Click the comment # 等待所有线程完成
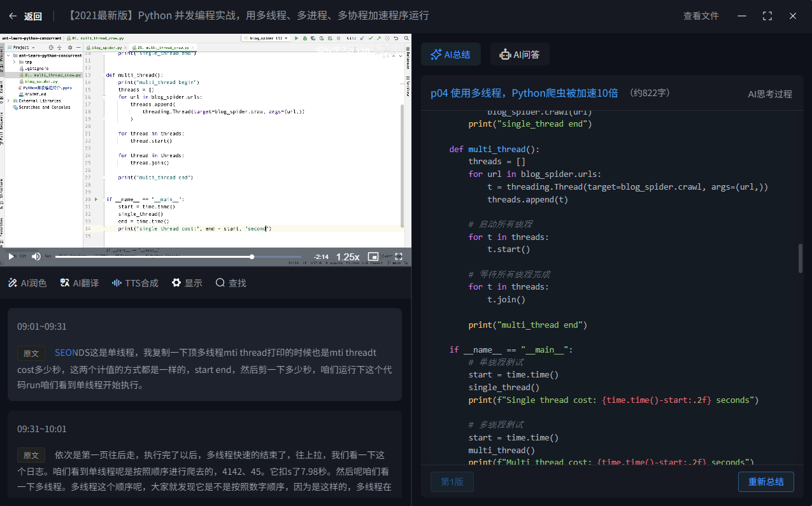The height and width of the screenshot is (506, 812). pyautogui.click(x=509, y=275)
